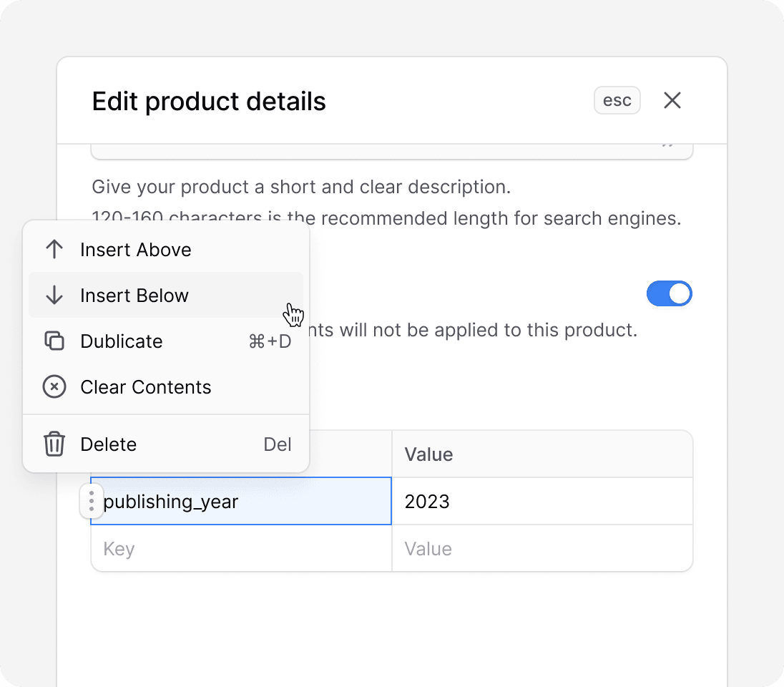784x687 pixels.
Task: Choose Clear Contents menu option
Action: click(144, 386)
